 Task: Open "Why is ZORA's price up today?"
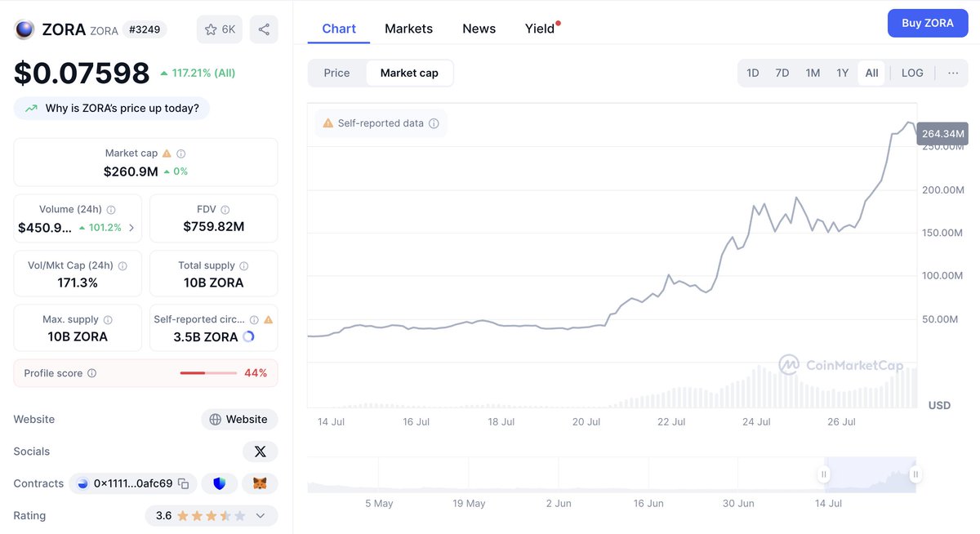tap(112, 108)
